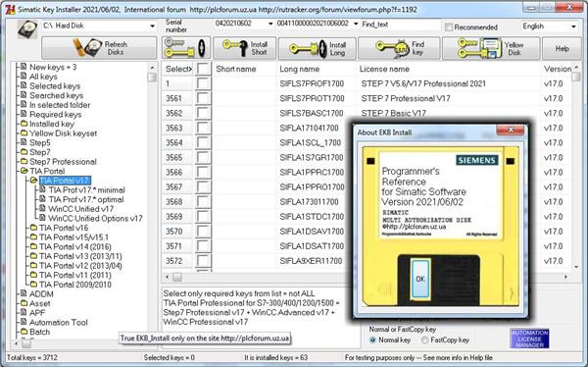This screenshot has height=367, width=588.
Task: Click the hard disk icon at top left
Action: click(x=27, y=28)
